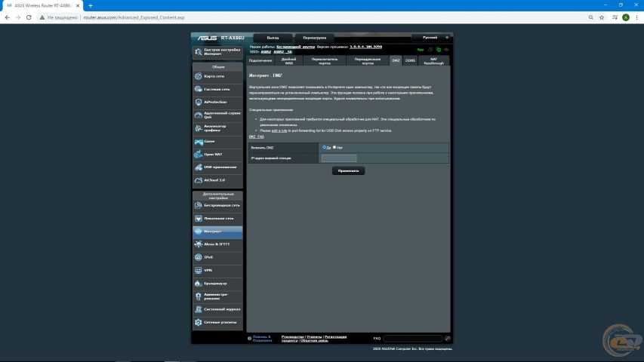The image size is (644, 362).
Task: Switch to Переадресация портов tab
Action: pos(367,61)
